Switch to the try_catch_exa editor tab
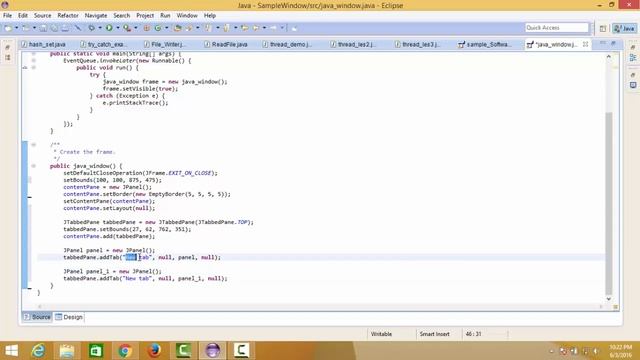The width and height of the screenshot is (640, 360). tap(104, 44)
